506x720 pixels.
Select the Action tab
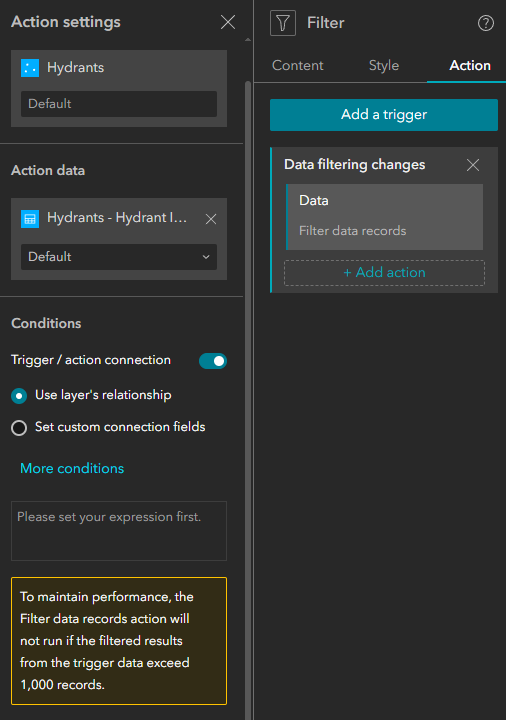[x=470, y=65]
